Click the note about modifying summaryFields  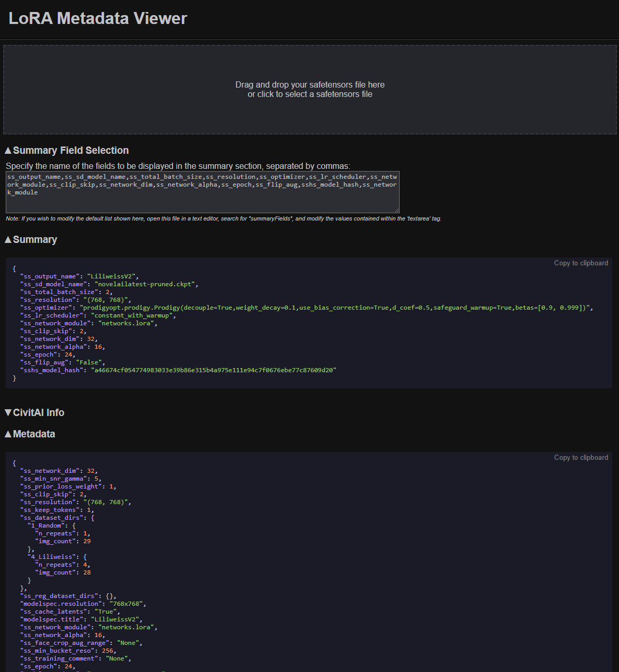(223, 218)
